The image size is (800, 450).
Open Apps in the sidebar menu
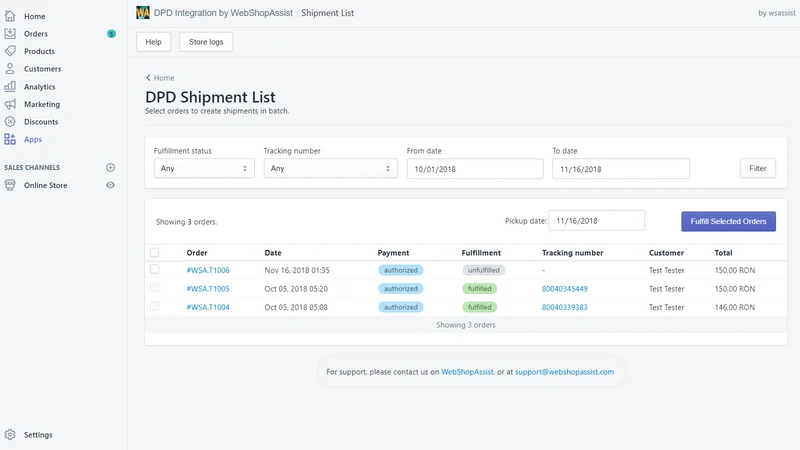click(33, 139)
